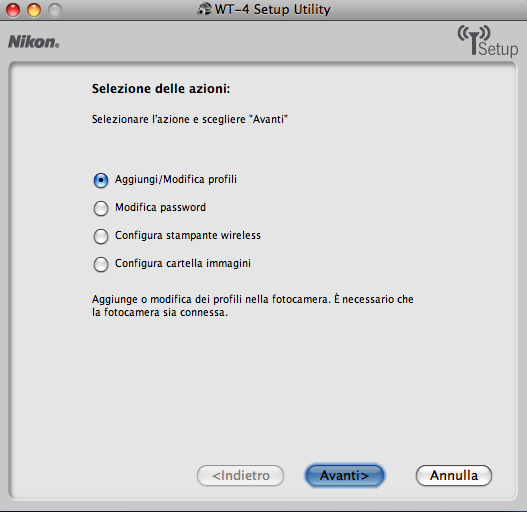Minimize the window with the yellow button
Image resolution: width=527 pixels, height=512 pixels.
(34, 10)
